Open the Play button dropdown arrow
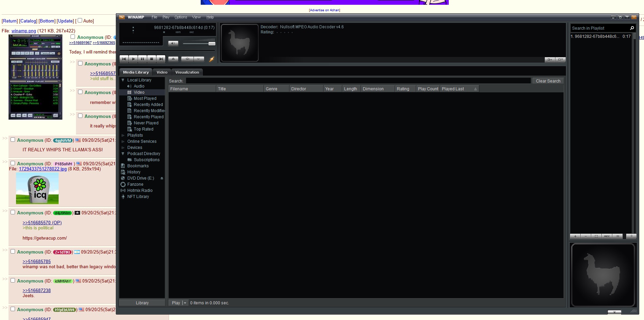Screen dimensions: 644x320 (x=185, y=303)
